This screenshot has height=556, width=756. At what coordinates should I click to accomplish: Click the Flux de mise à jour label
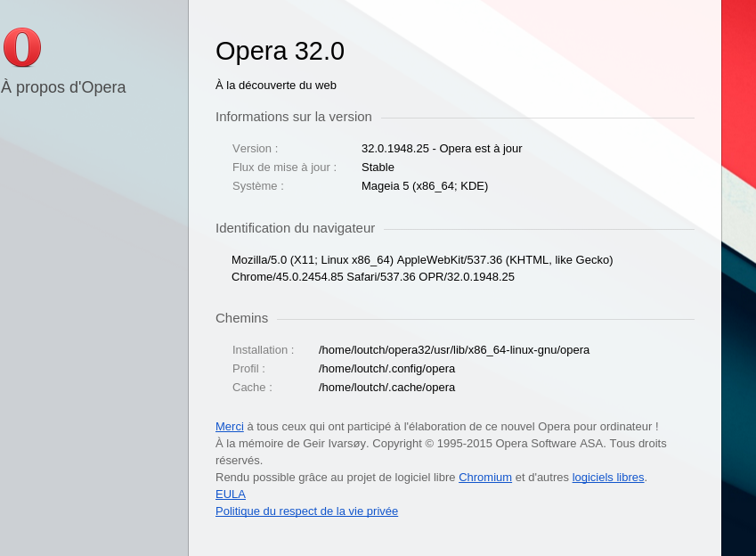(284, 168)
